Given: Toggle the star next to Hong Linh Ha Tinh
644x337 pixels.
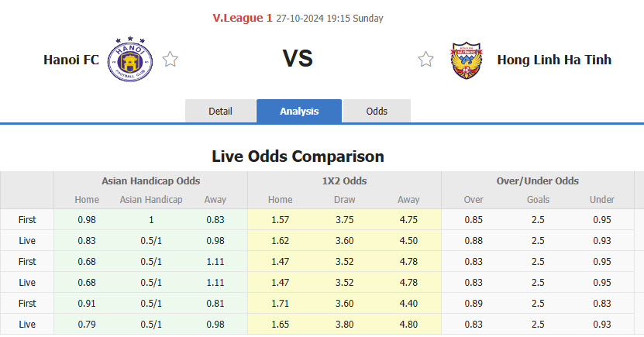Looking at the screenshot, I should pos(425,60).
